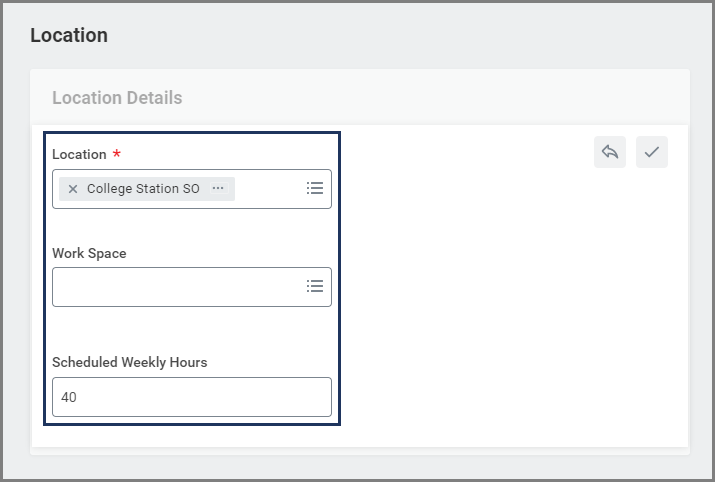Confirm changes with the checkmark icon

click(x=652, y=152)
